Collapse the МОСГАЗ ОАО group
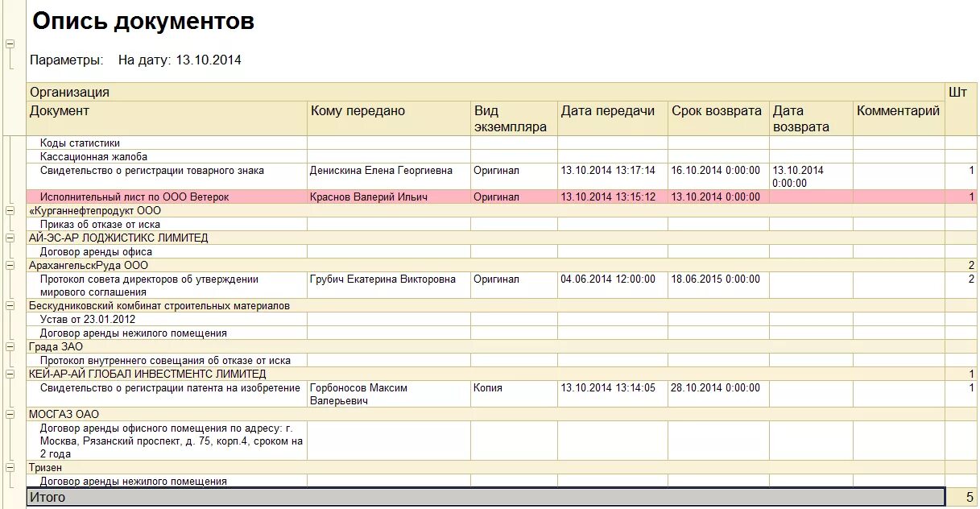The width and height of the screenshot is (980, 509). pos(10,414)
